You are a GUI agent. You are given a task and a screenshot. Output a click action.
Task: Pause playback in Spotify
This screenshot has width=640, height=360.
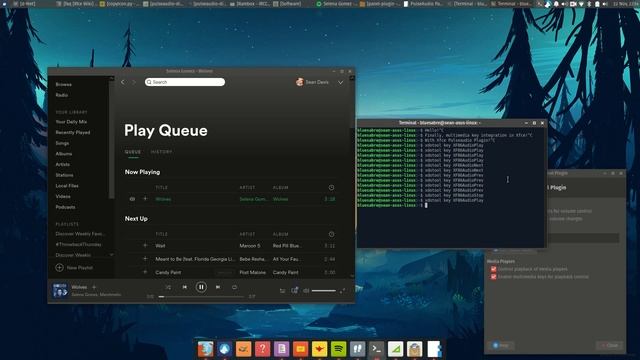pyautogui.click(x=201, y=287)
